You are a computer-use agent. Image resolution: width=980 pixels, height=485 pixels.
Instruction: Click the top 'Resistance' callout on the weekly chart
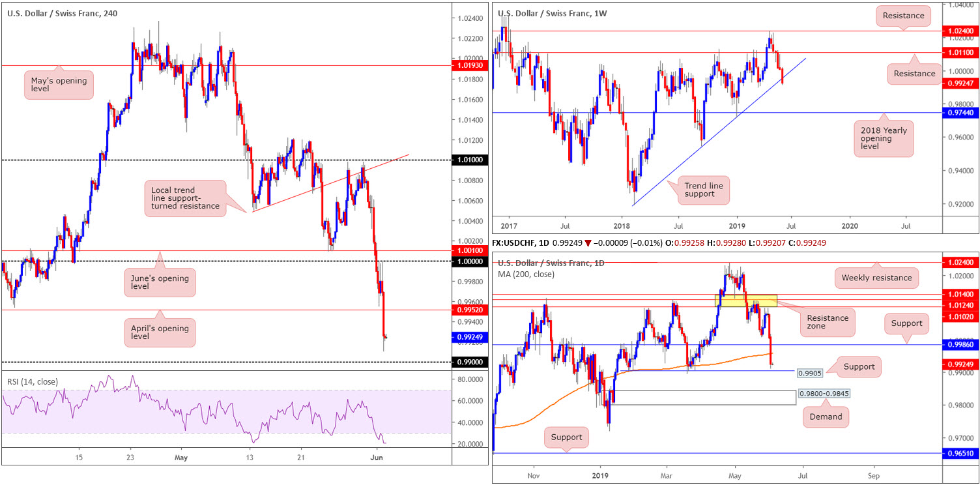[x=902, y=16]
